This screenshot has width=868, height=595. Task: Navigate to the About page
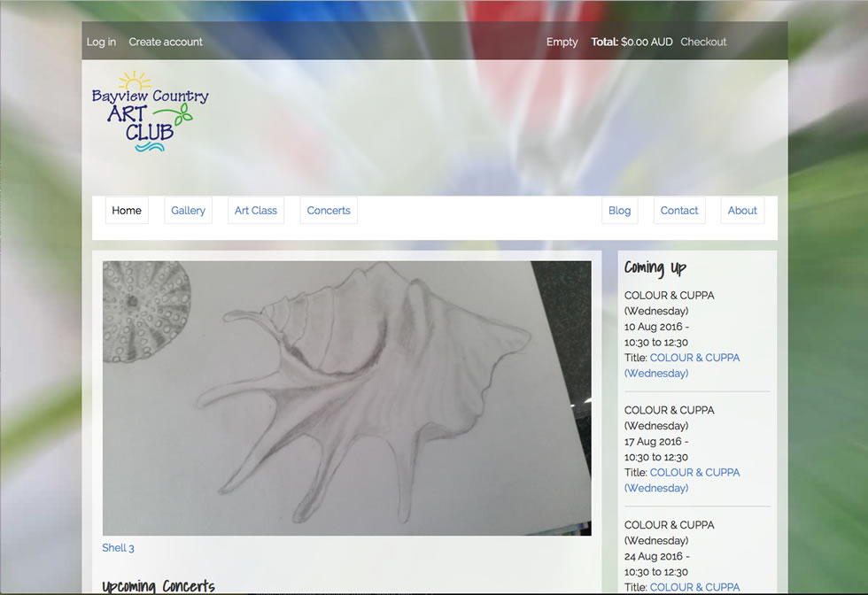pyautogui.click(x=742, y=211)
